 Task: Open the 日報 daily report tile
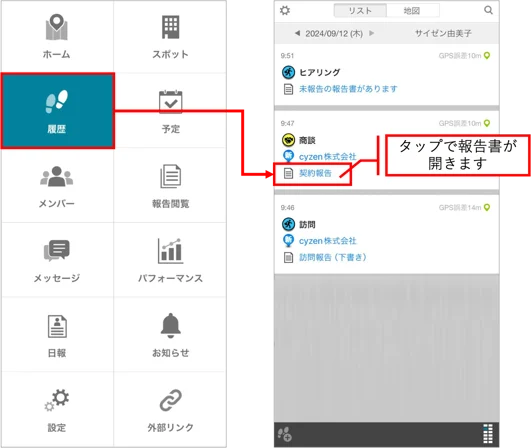point(57,335)
